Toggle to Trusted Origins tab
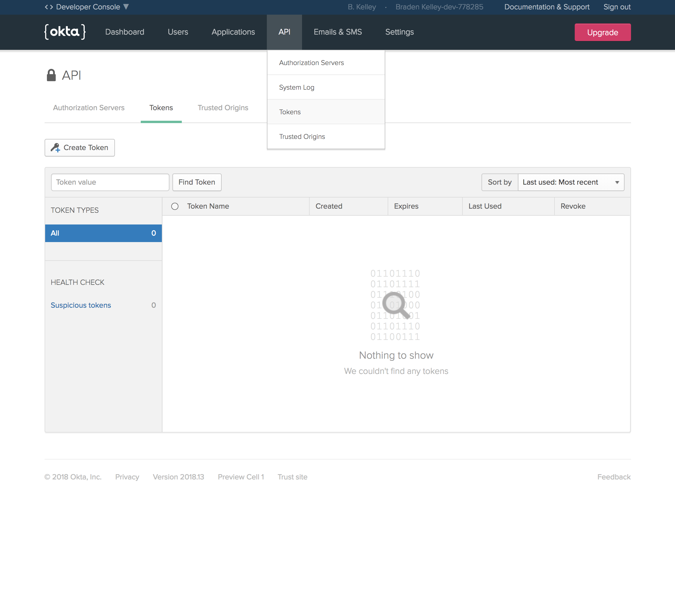675x616 pixels. (223, 108)
